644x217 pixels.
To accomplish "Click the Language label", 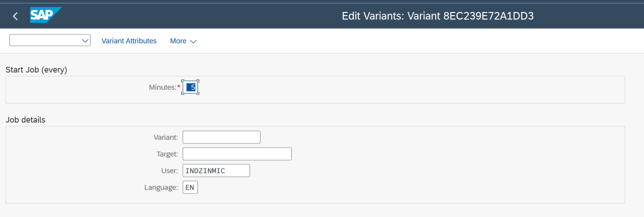I will coord(161,187).
